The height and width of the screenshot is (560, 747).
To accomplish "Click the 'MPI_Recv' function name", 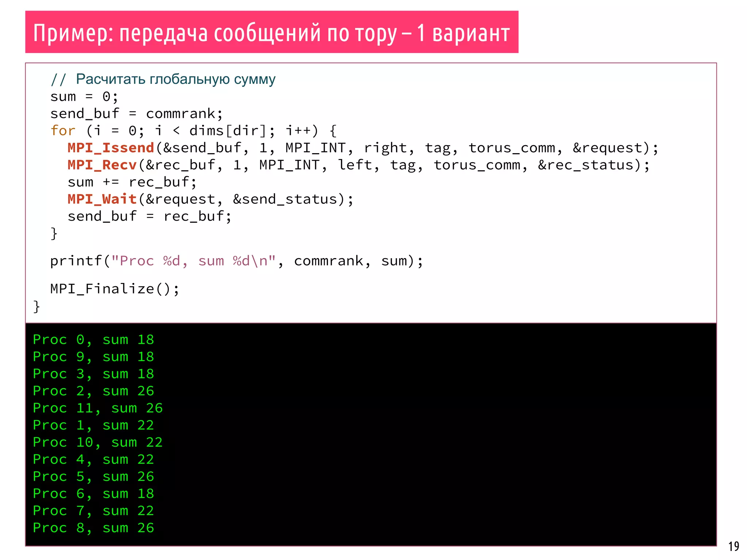I will (x=102, y=165).
